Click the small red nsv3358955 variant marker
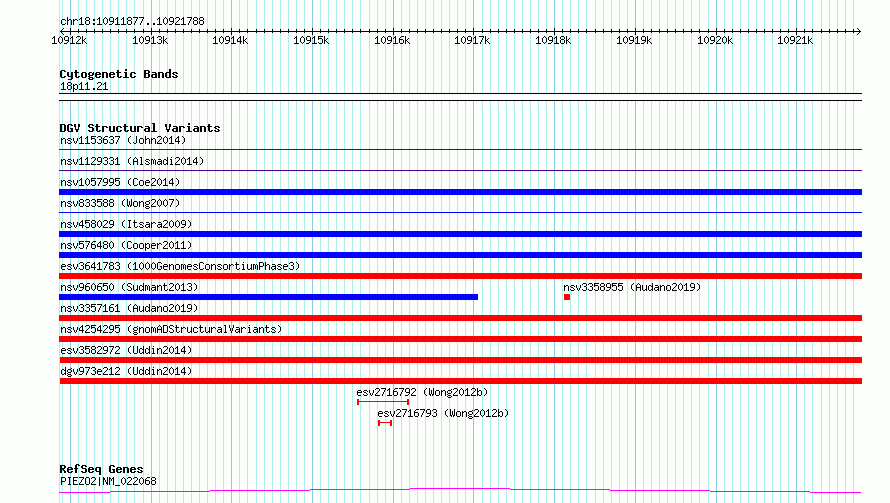 pyautogui.click(x=567, y=297)
